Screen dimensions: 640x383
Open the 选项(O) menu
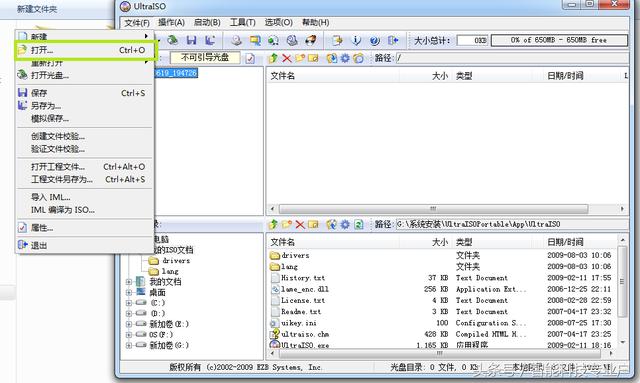coord(278,22)
